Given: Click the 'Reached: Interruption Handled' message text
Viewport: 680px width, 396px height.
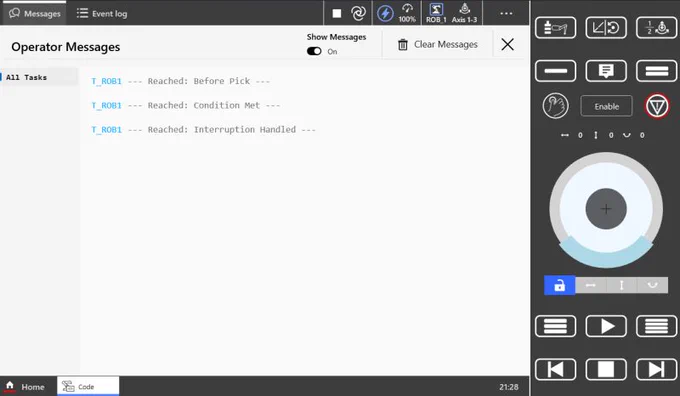Looking at the screenshot, I should pyautogui.click(x=222, y=130).
